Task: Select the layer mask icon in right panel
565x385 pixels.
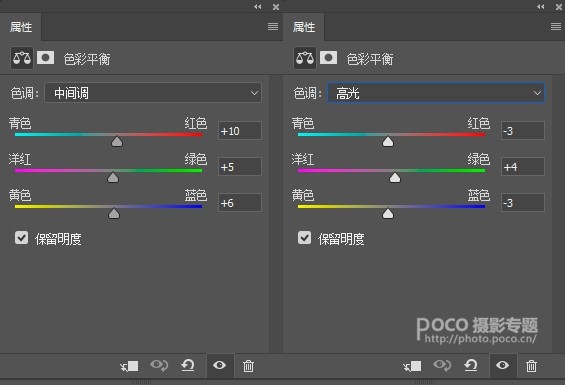Action: click(329, 58)
